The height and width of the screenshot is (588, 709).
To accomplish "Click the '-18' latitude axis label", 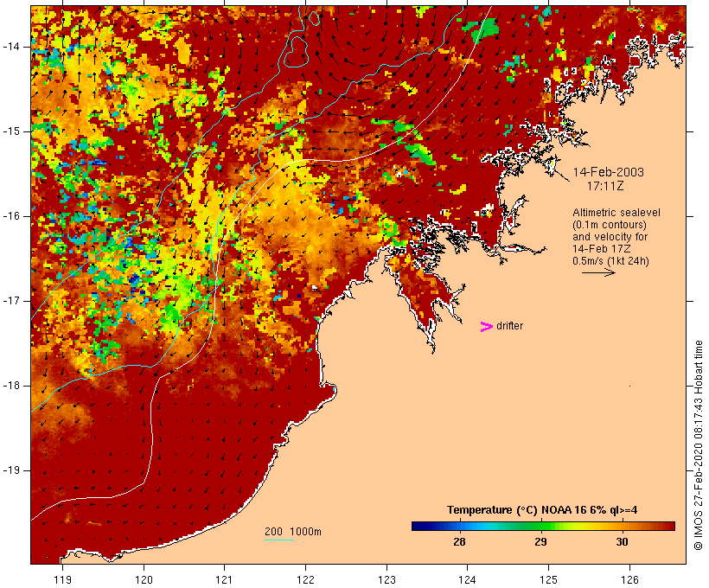I will (x=11, y=386).
